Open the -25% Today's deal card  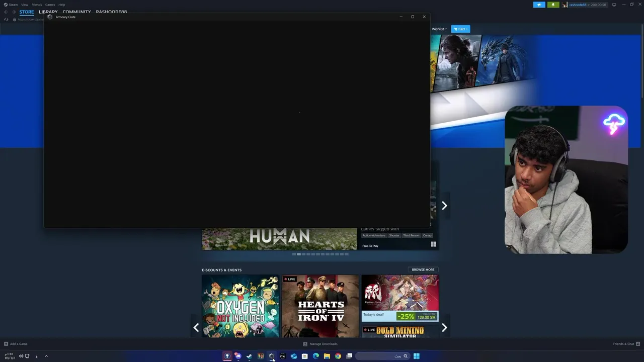pyautogui.click(x=400, y=298)
